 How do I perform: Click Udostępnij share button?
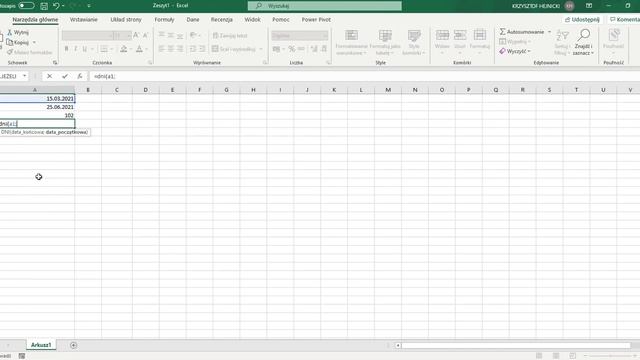(x=582, y=20)
